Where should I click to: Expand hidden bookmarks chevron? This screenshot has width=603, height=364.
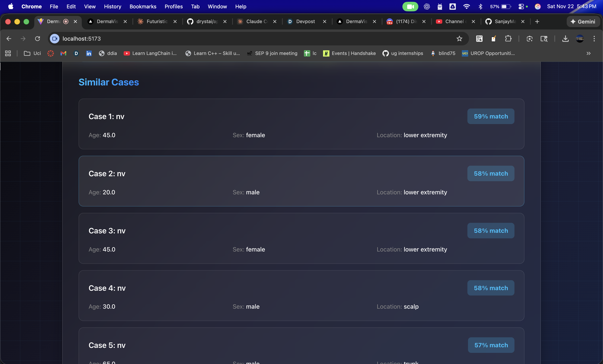click(x=588, y=53)
